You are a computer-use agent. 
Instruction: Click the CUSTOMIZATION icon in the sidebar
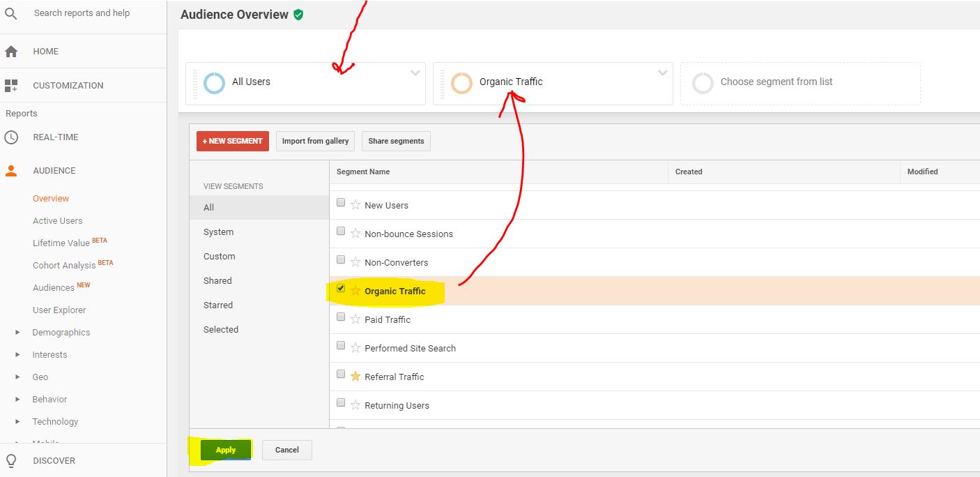pyautogui.click(x=12, y=85)
